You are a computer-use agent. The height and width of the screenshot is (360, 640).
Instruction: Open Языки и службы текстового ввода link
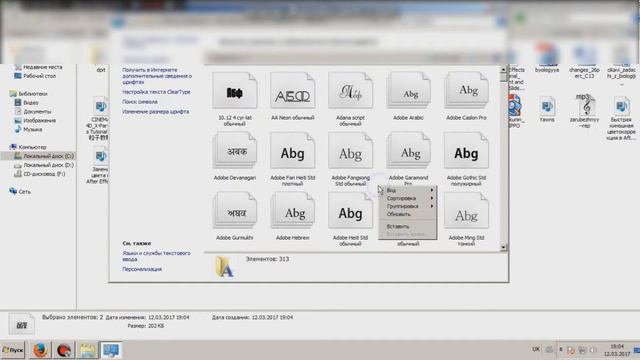(x=156, y=256)
